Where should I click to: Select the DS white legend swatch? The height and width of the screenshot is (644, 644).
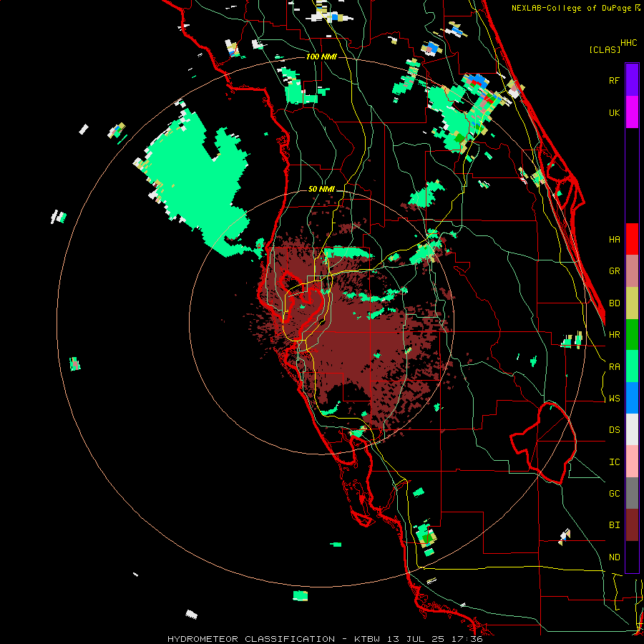[x=632, y=429]
